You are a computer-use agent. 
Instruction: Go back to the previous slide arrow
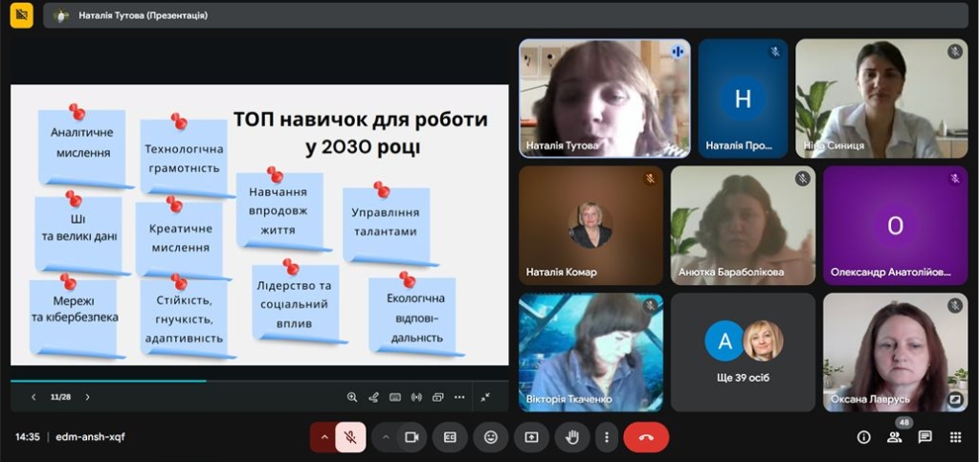[x=33, y=397]
